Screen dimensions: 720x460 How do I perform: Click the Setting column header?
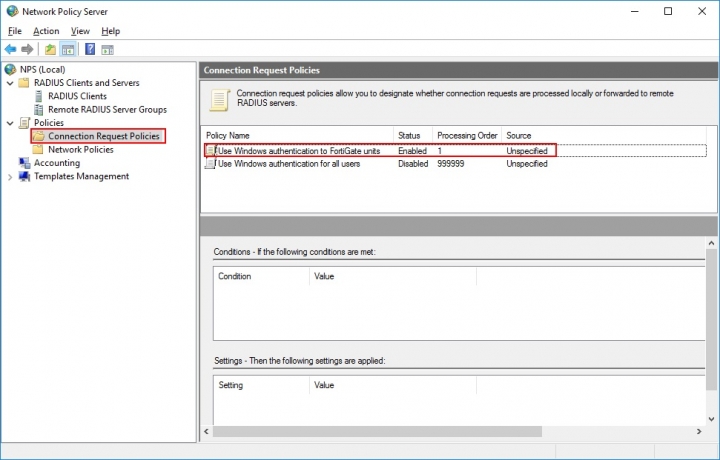pos(262,385)
